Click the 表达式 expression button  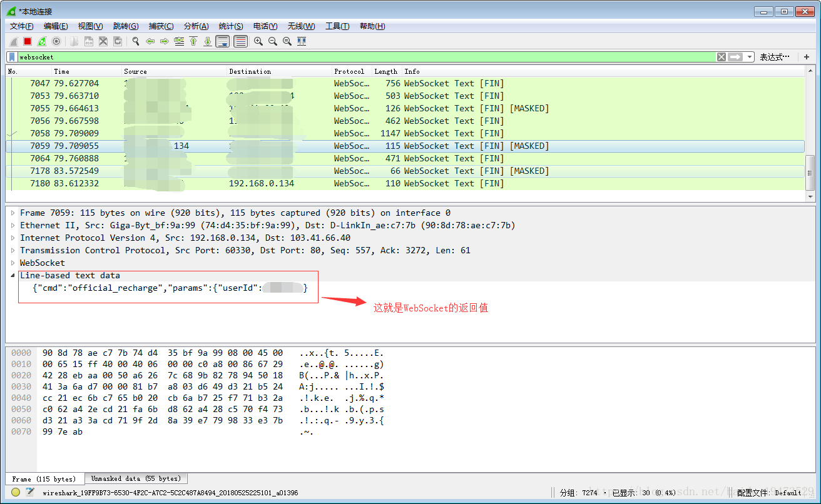pos(775,57)
